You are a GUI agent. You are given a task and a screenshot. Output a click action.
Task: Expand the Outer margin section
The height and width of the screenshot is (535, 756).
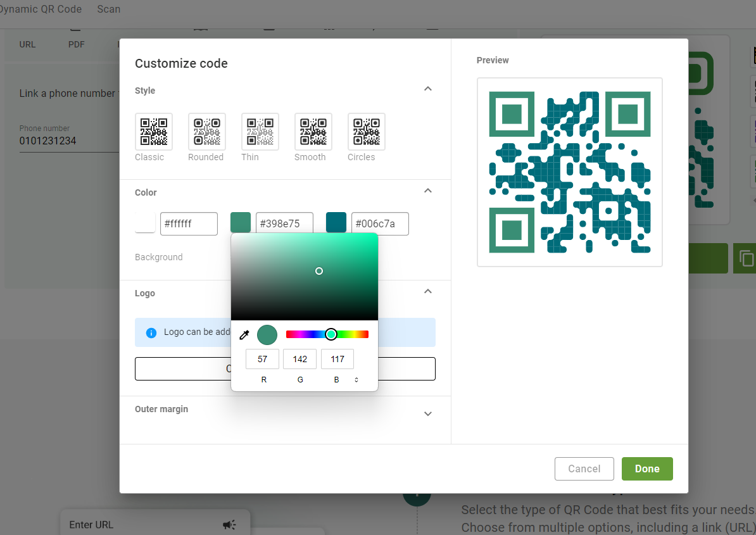click(x=427, y=413)
